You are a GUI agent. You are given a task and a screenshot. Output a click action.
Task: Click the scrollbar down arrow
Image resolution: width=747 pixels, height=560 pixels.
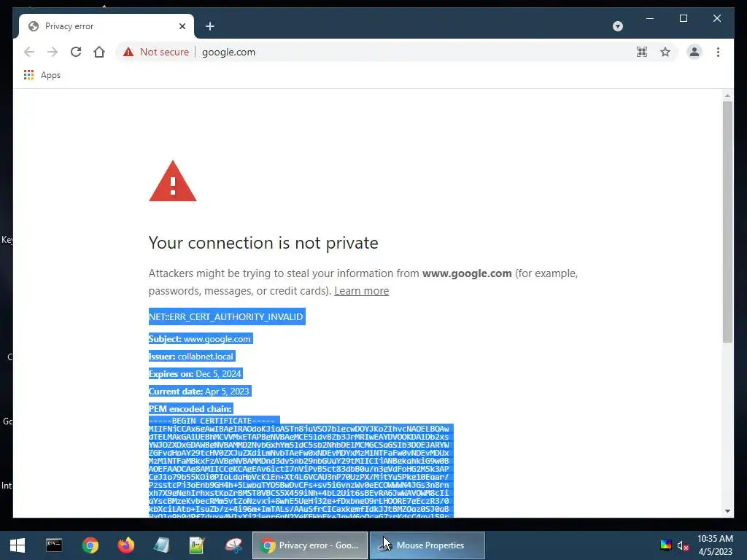coord(727,511)
